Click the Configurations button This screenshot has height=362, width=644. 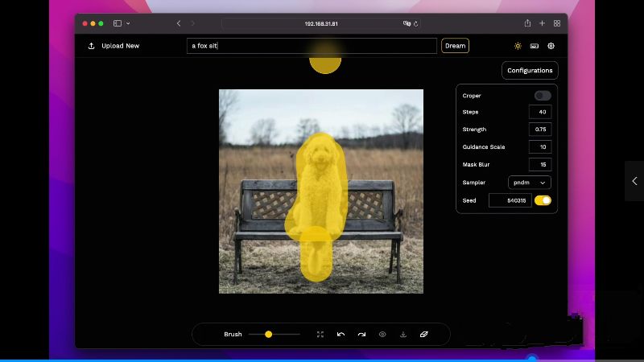pos(530,71)
